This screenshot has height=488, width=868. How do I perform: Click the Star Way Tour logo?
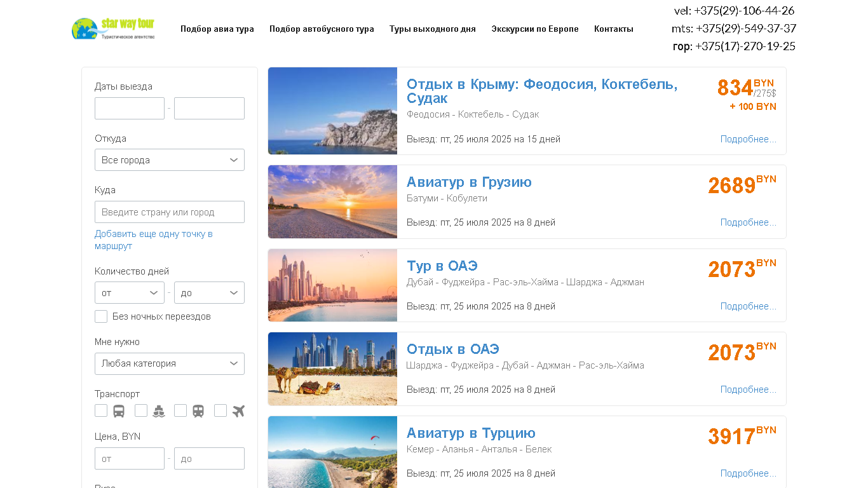point(113,29)
